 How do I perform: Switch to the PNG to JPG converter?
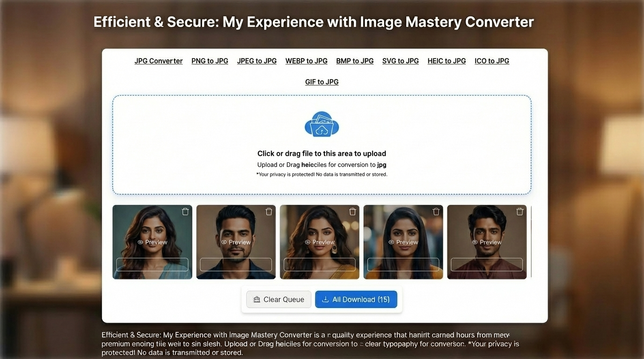click(x=209, y=61)
